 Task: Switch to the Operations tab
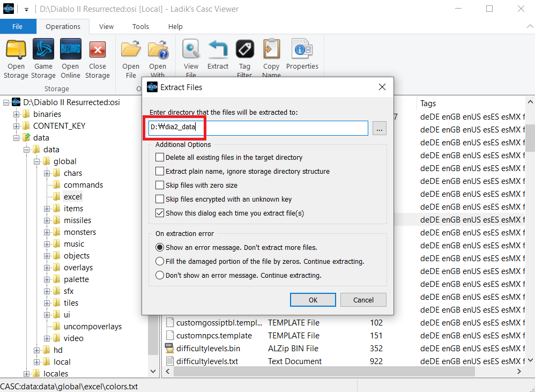[63, 27]
